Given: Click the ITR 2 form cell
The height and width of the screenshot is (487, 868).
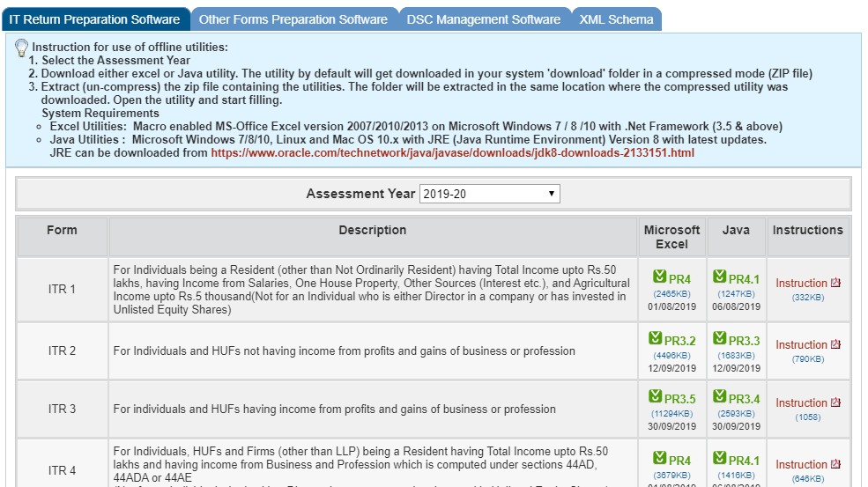Looking at the screenshot, I should tap(62, 350).
